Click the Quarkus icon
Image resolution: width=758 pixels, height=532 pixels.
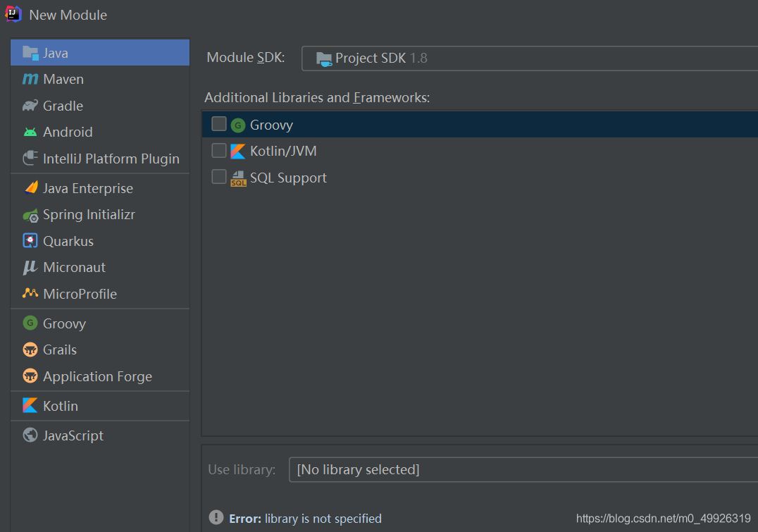pos(30,241)
